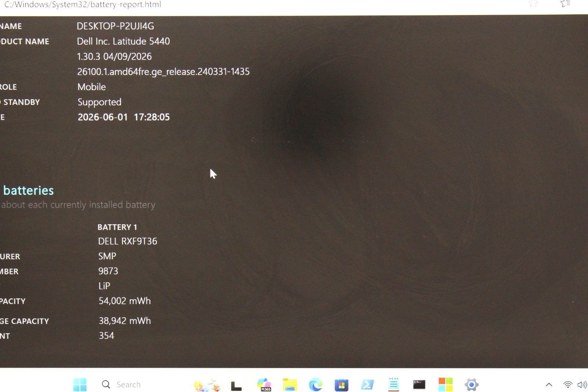588x392 pixels.
Task: Open the Wi-Fi network tray icon
Action: [568, 385]
